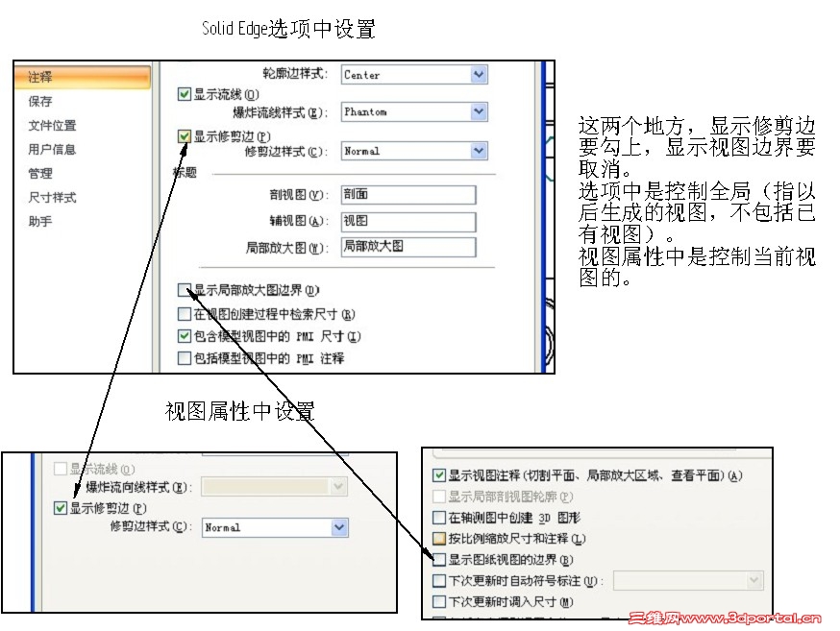The image size is (840, 631).
Task: Enable 下次更新时自动符号标注 checkbox
Action: (439, 581)
